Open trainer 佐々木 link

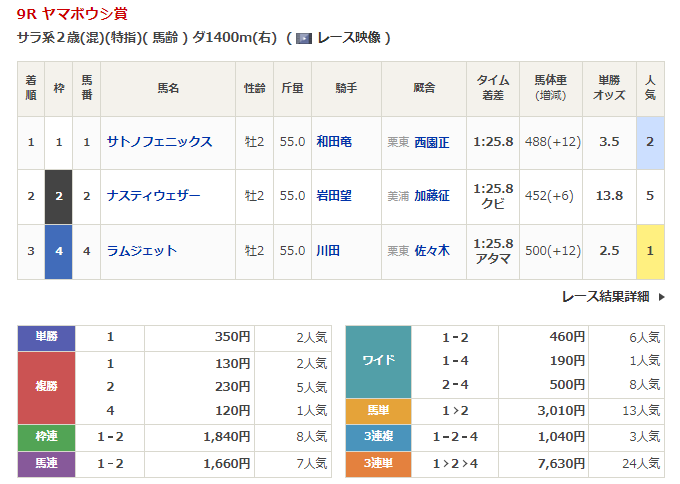pyautogui.click(x=431, y=250)
